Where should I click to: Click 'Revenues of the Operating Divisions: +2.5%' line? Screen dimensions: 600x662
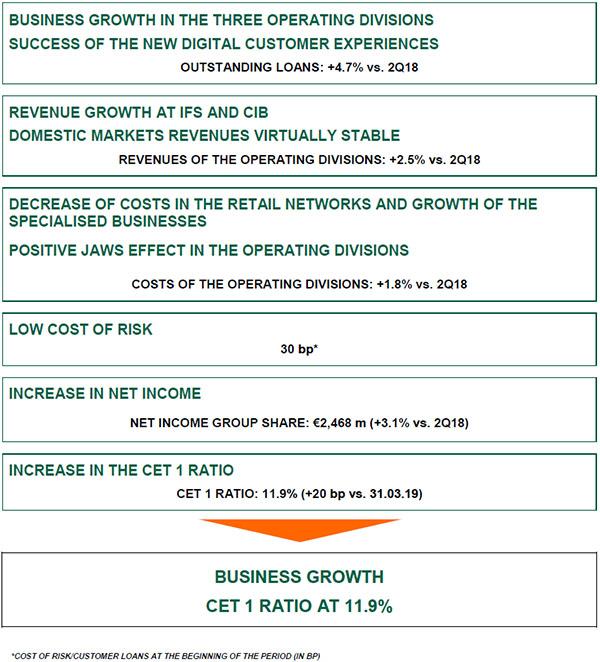[299, 160]
